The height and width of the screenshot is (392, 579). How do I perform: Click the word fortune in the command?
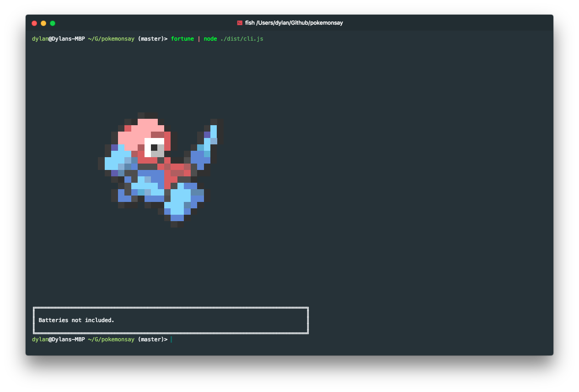(182, 39)
